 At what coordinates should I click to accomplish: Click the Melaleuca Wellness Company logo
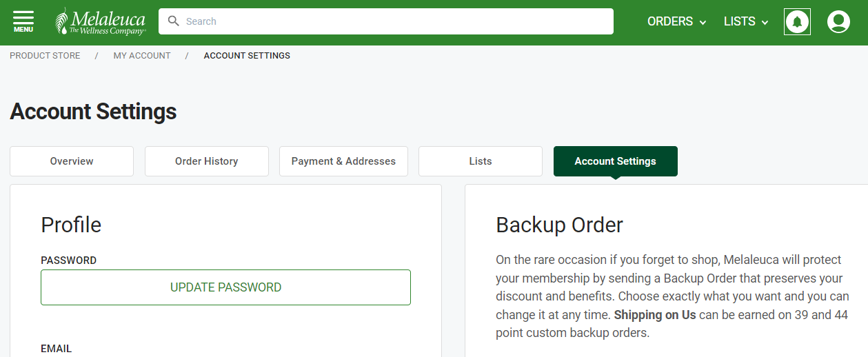[x=101, y=21]
